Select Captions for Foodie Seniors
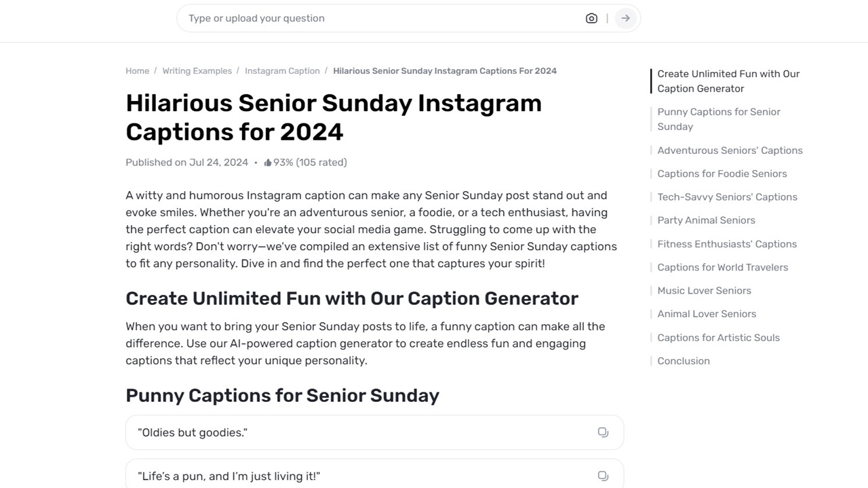 (x=722, y=174)
